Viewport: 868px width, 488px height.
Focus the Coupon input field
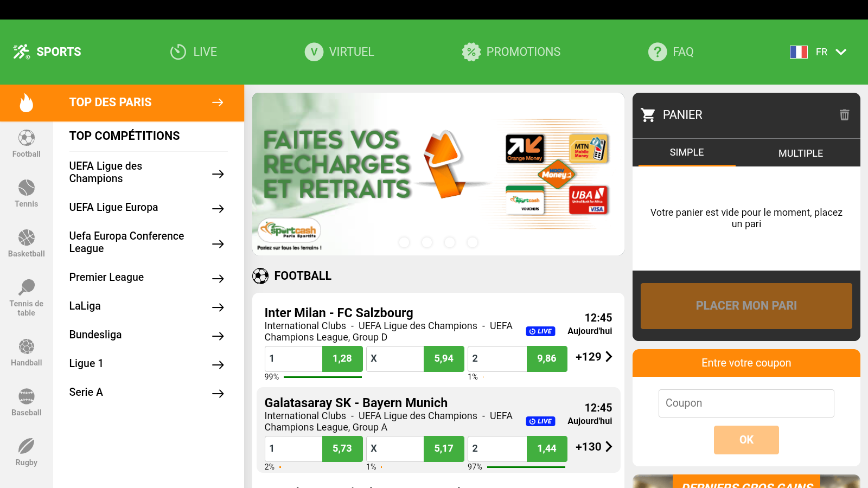click(746, 403)
